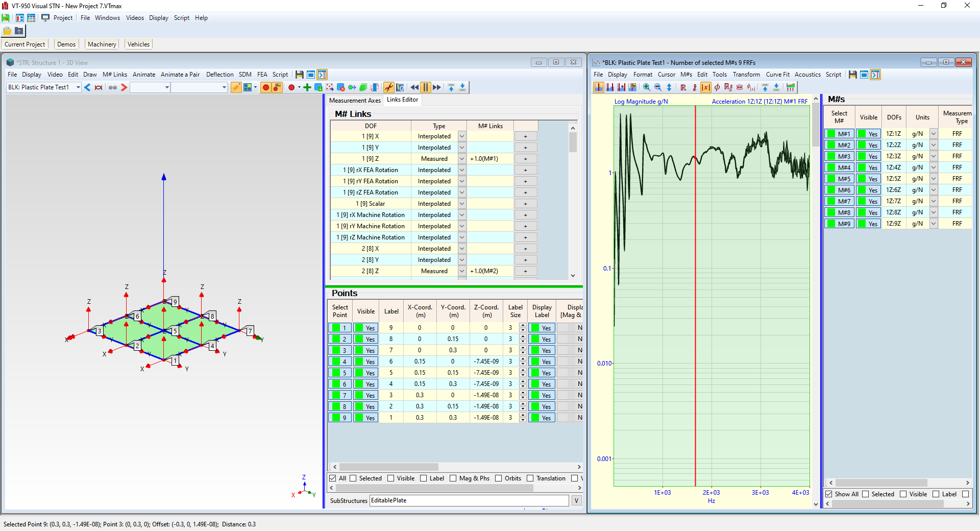
Task: Open Units dropdown for M#5 row
Action: point(934,179)
